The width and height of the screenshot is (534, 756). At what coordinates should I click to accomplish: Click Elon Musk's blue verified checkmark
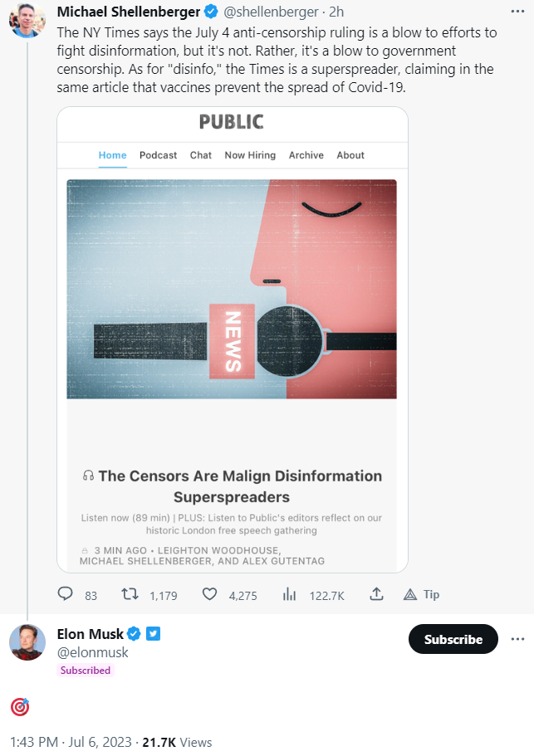(x=134, y=635)
